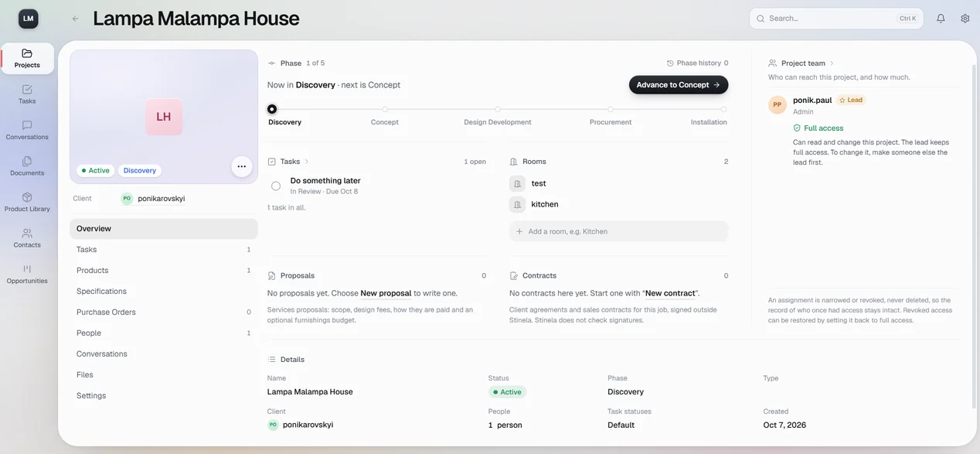The image size is (980, 454).
Task: Click the '1 open' tasks count
Action: pos(475,162)
